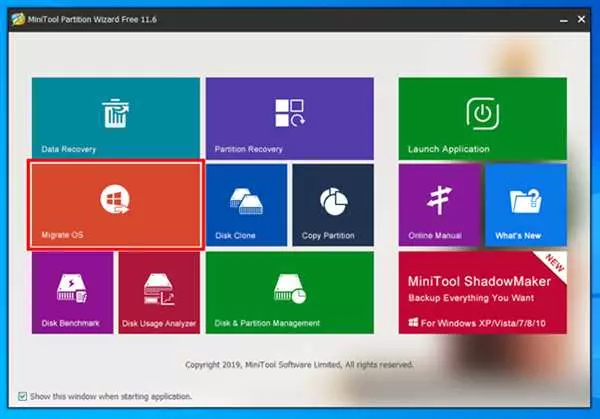Click the Partition Recovery squares icon
Viewport: 600px width, 419px height.
click(x=290, y=113)
